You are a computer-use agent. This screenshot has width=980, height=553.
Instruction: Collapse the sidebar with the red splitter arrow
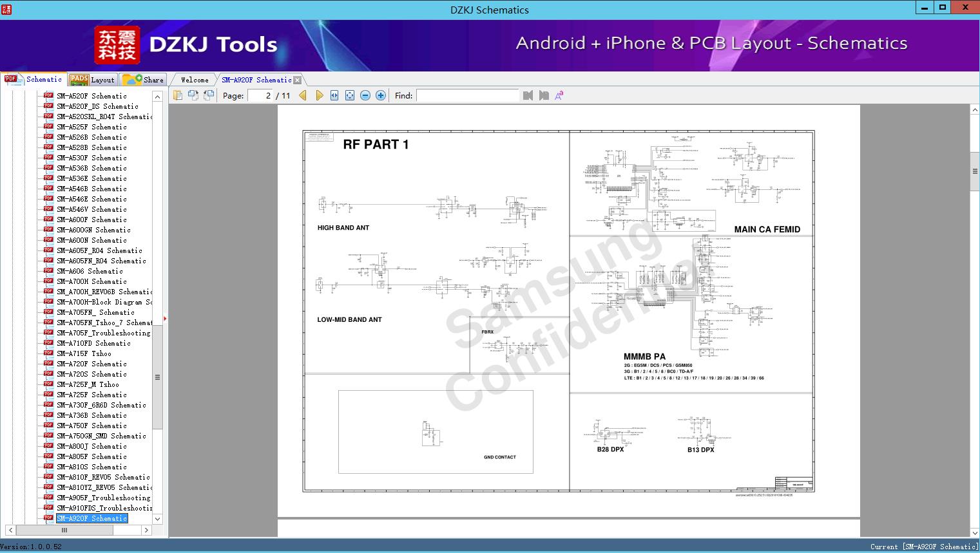(165, 318)
